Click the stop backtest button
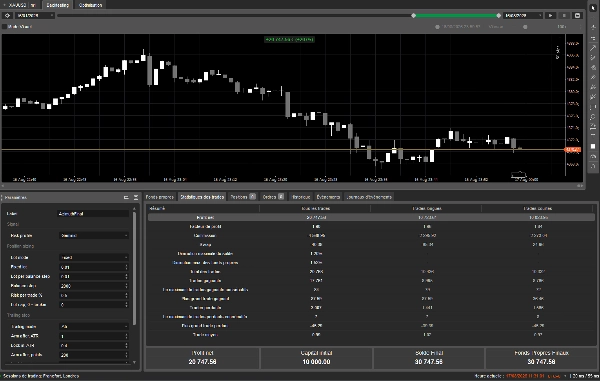This screenshot has width=600, height=381. (x=564, y=15)
